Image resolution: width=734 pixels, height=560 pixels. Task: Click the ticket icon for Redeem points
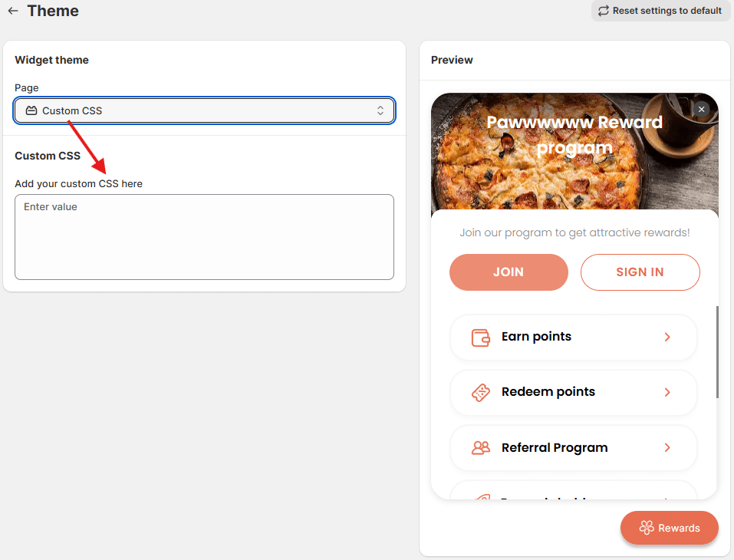point(481,393)
